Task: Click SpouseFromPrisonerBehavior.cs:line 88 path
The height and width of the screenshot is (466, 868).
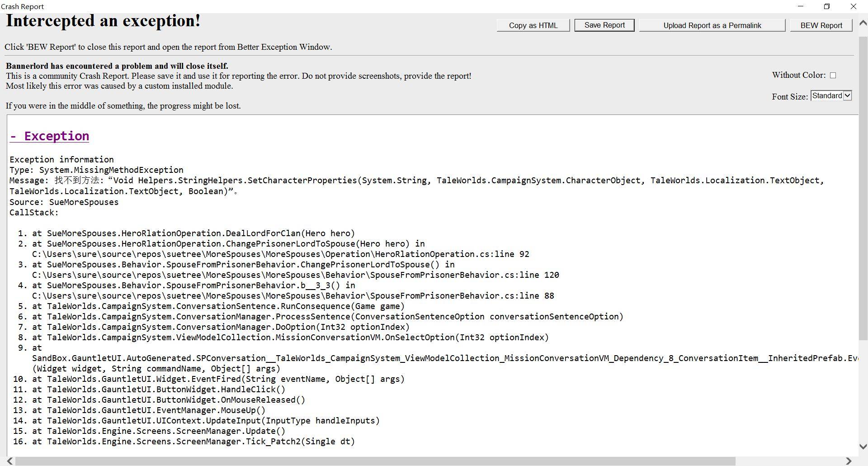Action: [x=293, y=296]
